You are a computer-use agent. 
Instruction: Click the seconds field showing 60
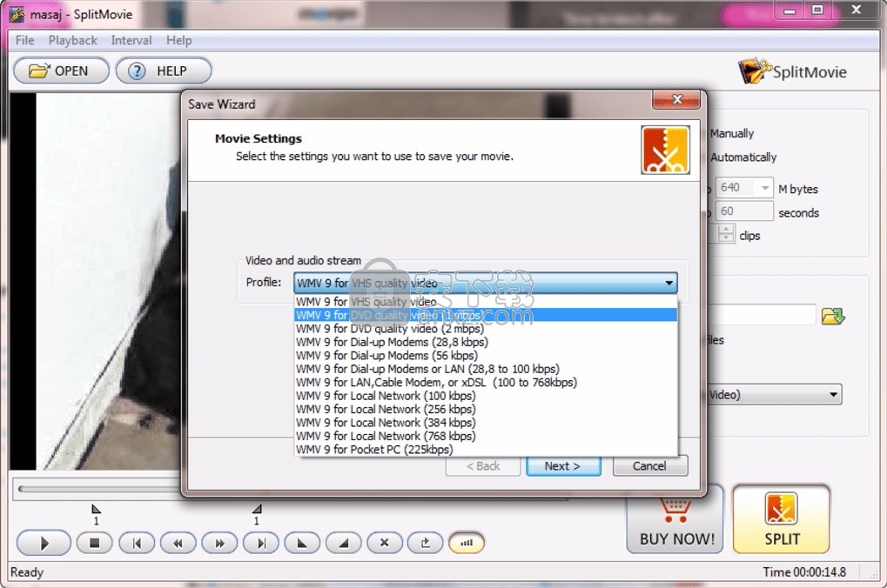pos(744,211)
